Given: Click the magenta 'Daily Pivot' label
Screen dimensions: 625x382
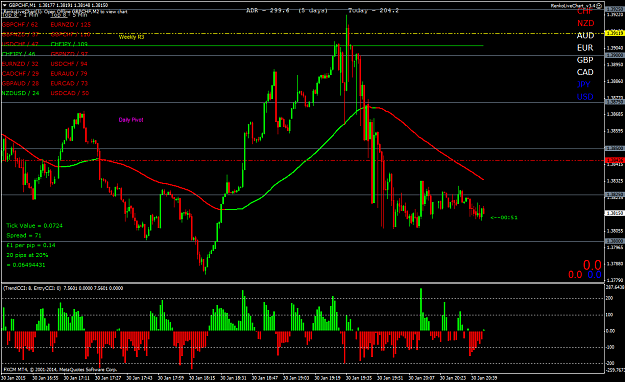Looking at the screenshot, I should (131, 120).
